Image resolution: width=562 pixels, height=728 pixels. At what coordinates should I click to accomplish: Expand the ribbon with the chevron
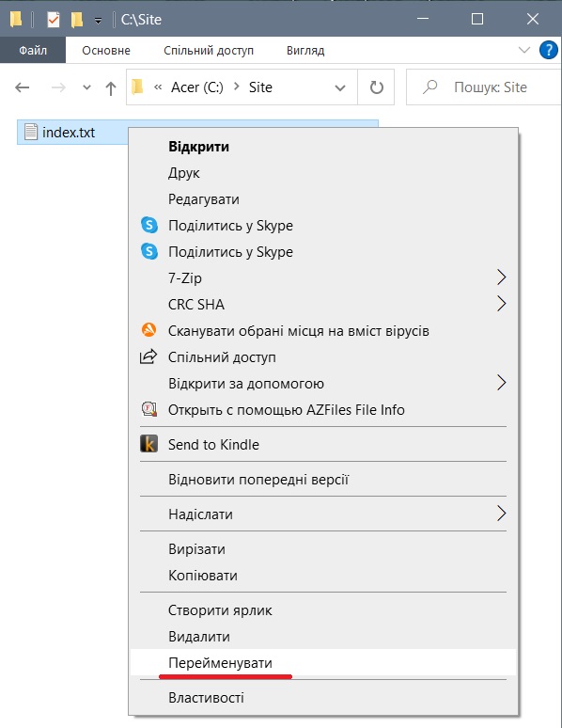(524, 50)
